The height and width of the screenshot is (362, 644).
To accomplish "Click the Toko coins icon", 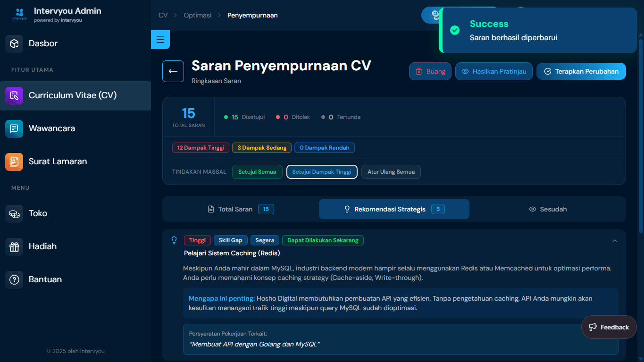I will (x=14, y=213).
